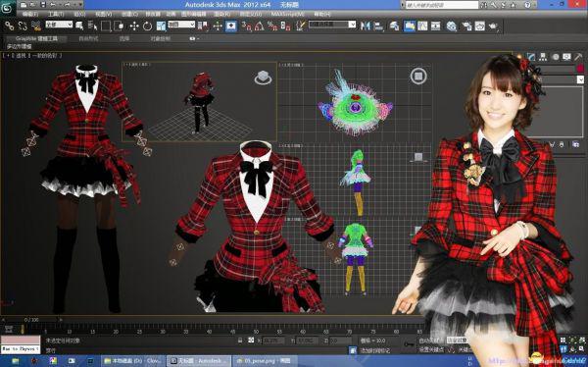Open the reference coordinate system dropdown

[181, 25]
